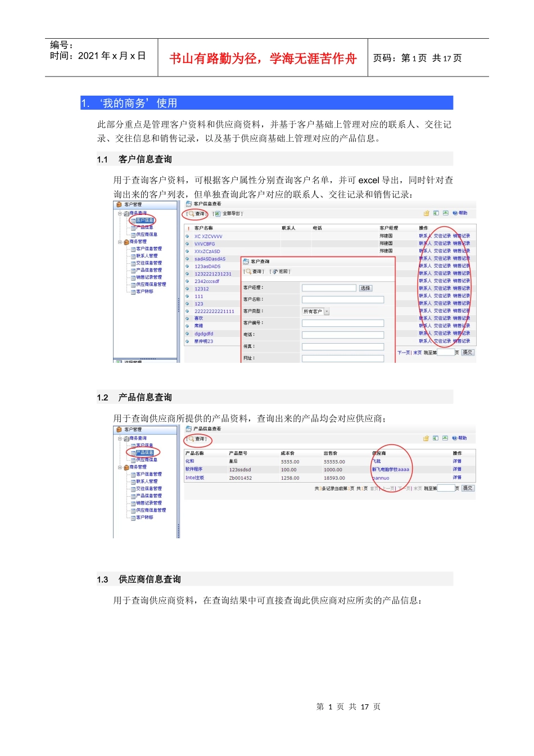Viewport: 534px width, 756px height.
Task: Open 产品信息管理 in second tree
Action: coord(148,496)
